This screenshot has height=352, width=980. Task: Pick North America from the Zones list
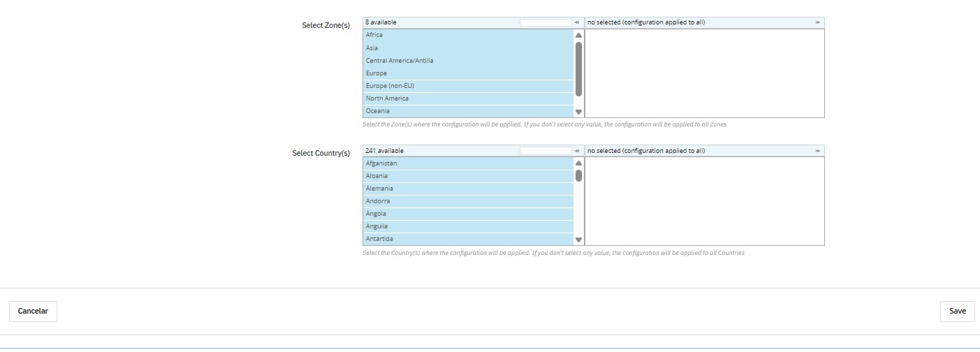click(468, 98)
